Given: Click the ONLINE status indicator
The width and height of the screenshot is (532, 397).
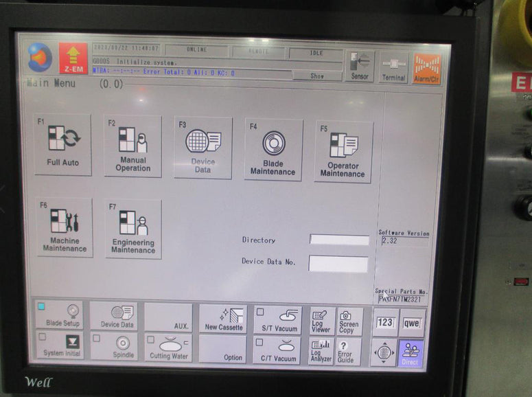Looking at the screenshot, I should (196, 50).
